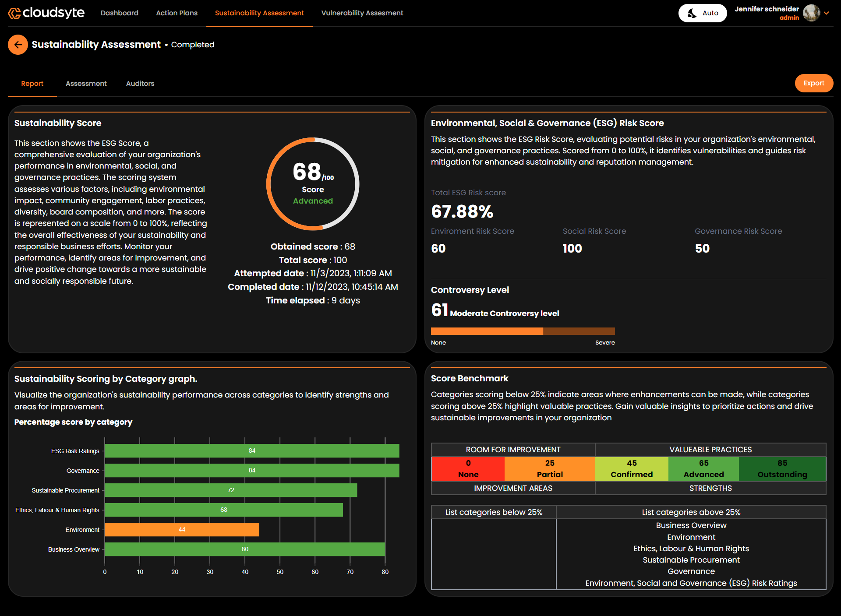
Task: Select Sustainability Assessment nav tab
Action: 259,13
